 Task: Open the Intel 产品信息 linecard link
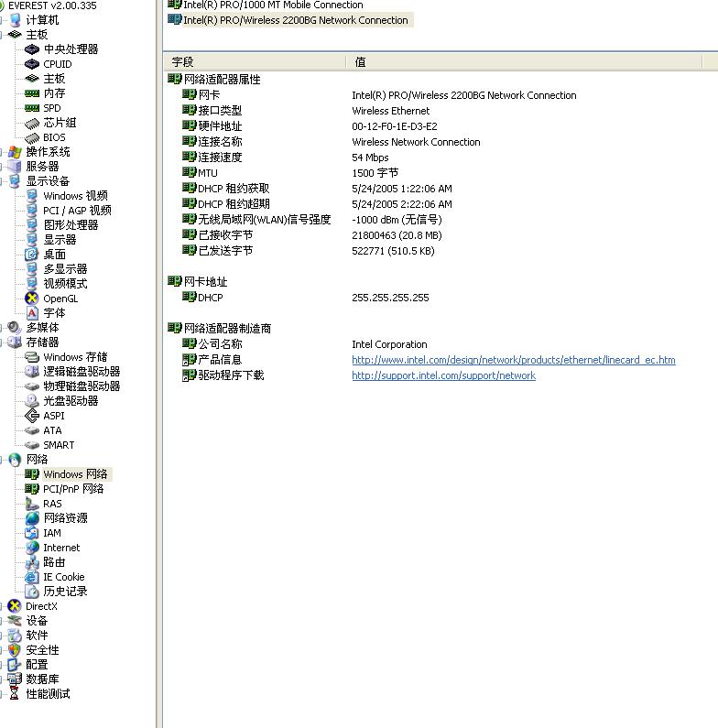514,360
